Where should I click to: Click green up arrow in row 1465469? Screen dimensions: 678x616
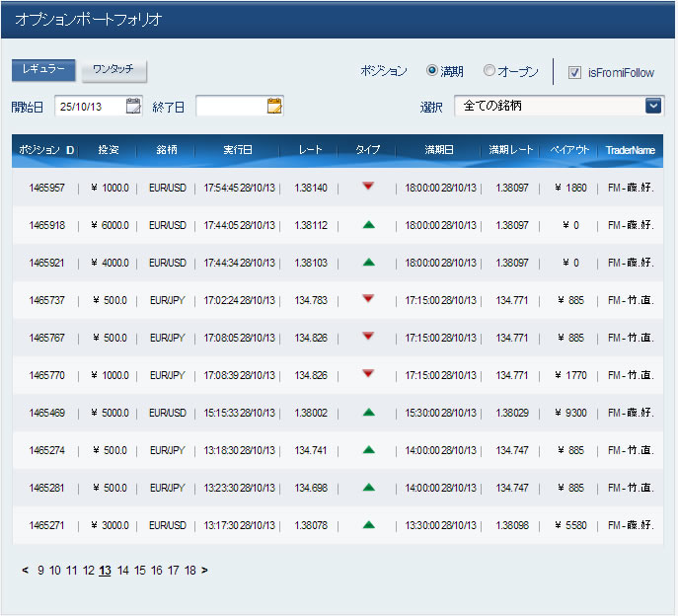pyautogui.click(x=368, y=413)
